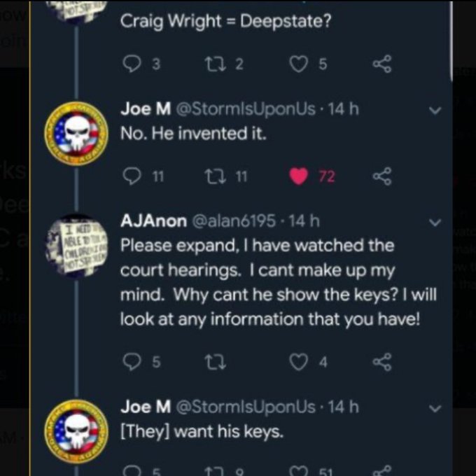
Task: Open the options chevron on Joe M's 'No. He invented it.' tweet
Action: click(x=435, y=111)
